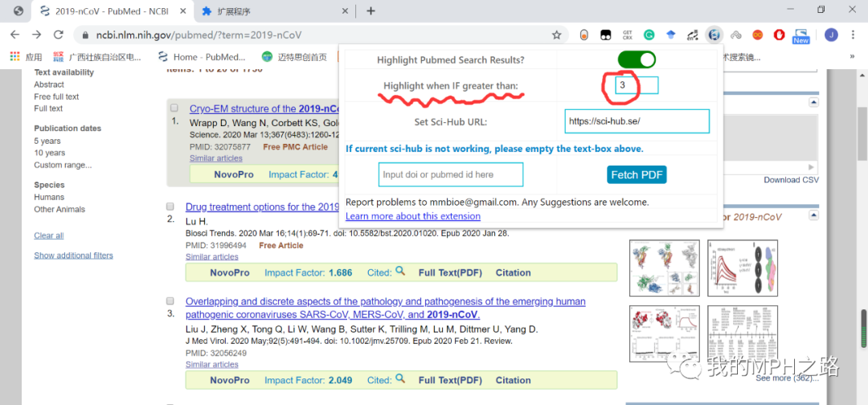Switch to the first globe-icon tab
Image resolution: width=868 pixels, height=405 pixels.
[18, 11]
